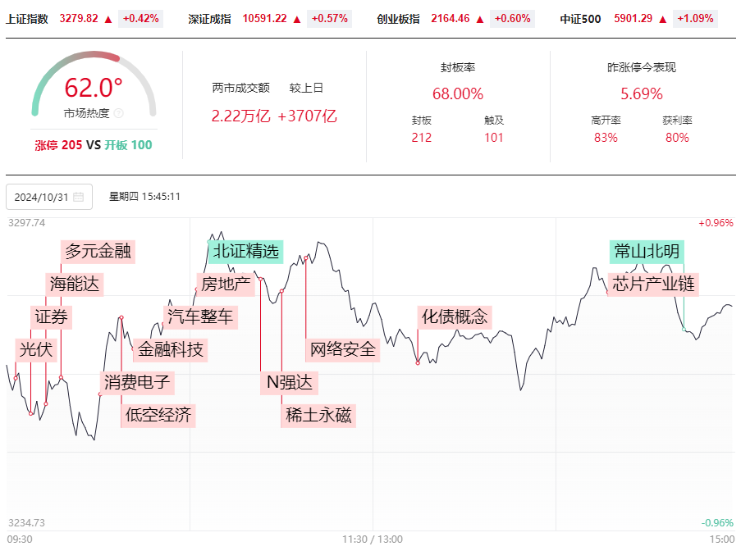Screen dimensions: 741x560
Task: Select the 北证精选 green chart label
Action: 245,251
